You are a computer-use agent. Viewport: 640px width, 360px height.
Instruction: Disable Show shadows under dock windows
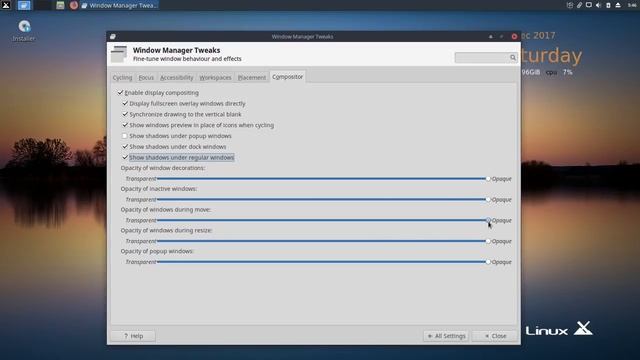[x=125, y=147]
